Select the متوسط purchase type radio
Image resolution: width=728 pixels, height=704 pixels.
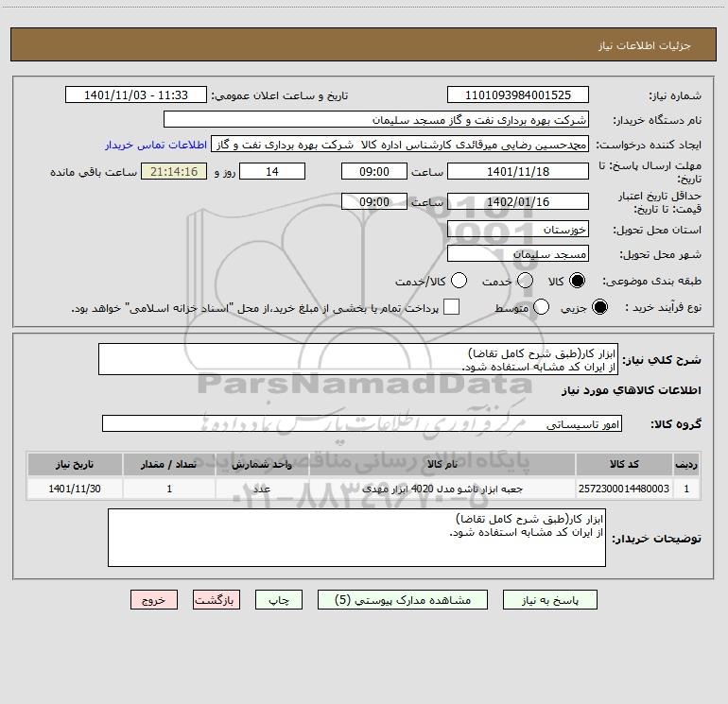coord(542,307)
